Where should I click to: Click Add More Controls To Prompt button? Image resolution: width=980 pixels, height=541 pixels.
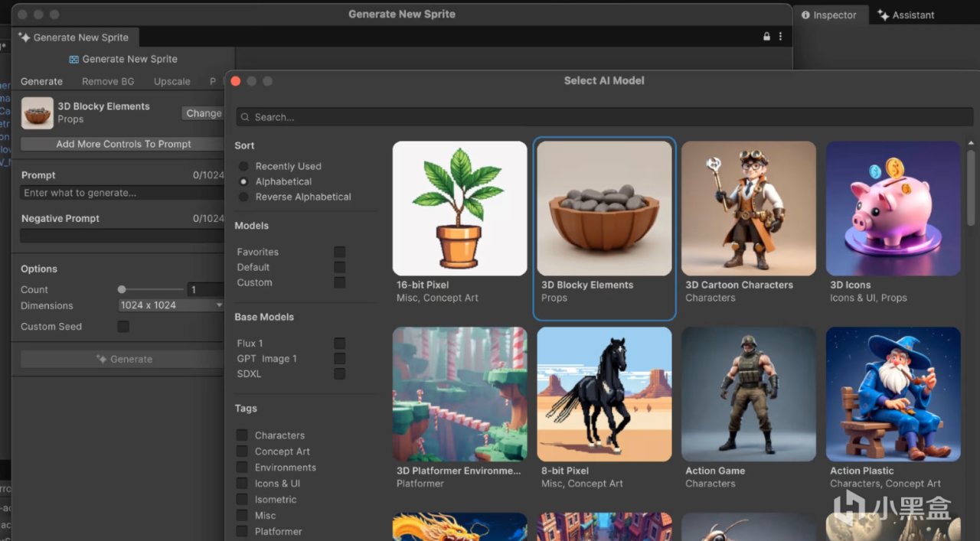pos(122,144)
